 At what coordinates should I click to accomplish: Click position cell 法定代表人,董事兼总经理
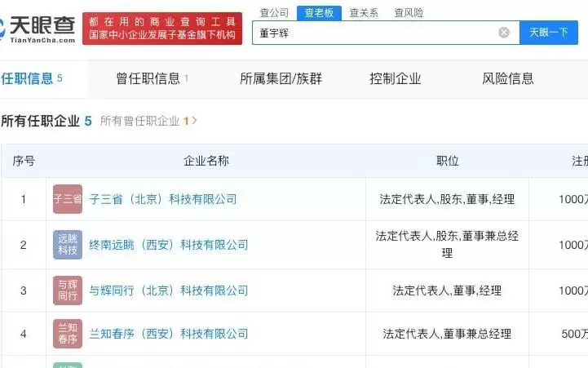(447, 334)
